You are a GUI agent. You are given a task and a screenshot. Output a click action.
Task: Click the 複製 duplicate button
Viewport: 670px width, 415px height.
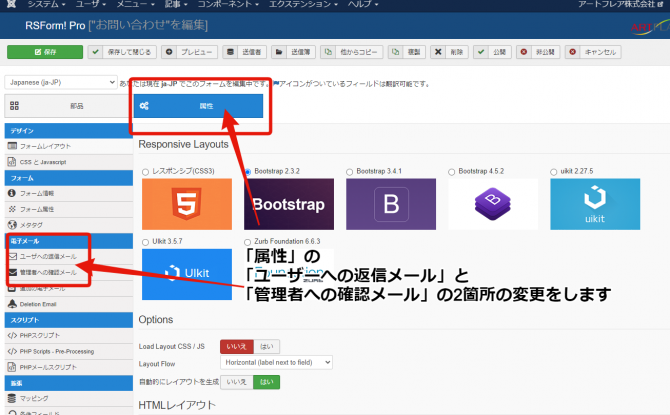pyautogui.click(x=406, y=52)
